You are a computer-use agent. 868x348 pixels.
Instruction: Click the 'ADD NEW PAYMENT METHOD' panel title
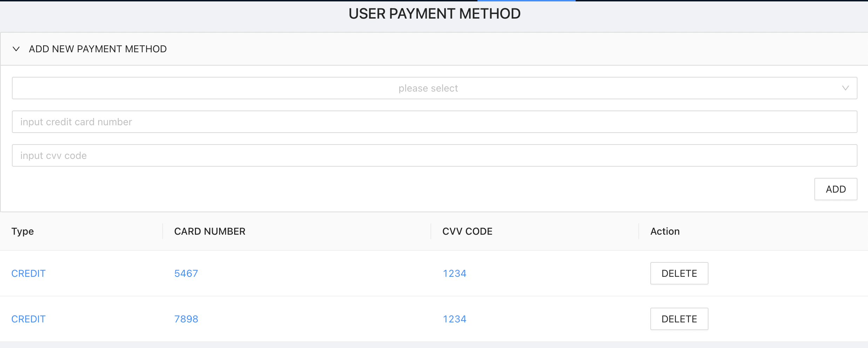coord(98,49)
